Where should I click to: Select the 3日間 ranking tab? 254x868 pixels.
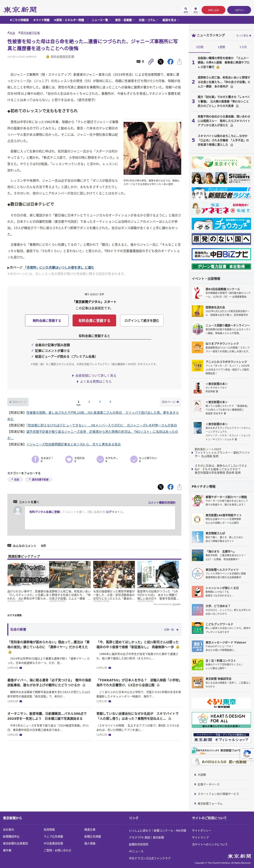click(x=199, y=47)
